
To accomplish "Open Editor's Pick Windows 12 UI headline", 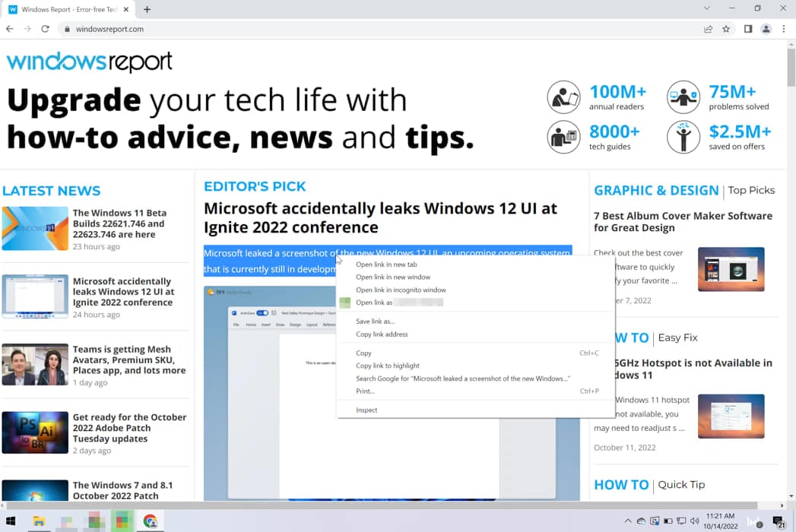I will [x=380, y=218].
